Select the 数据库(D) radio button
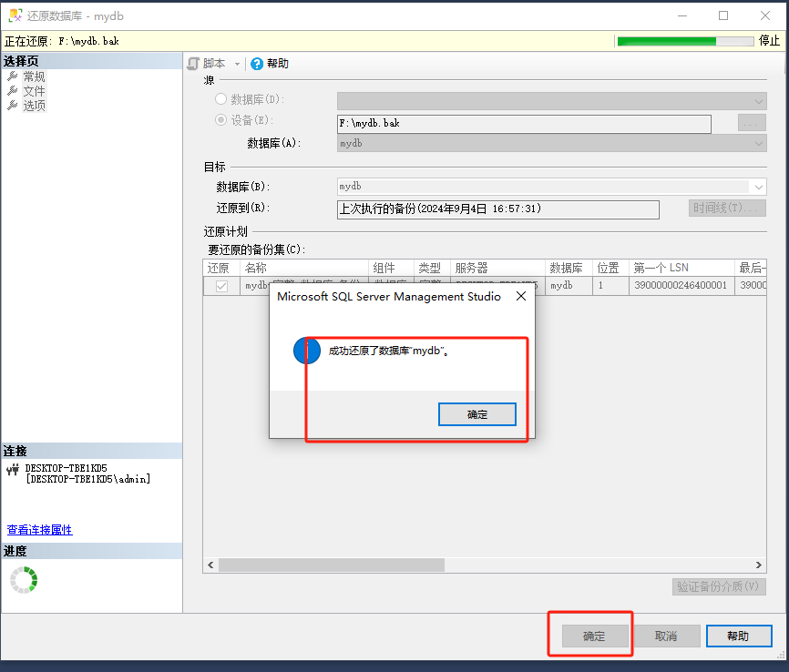 tap(220, 99)
